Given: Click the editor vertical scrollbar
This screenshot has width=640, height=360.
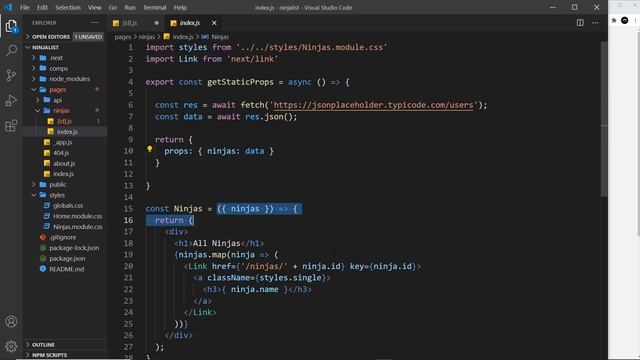Looking at the screenshot, I should point(604,118).
